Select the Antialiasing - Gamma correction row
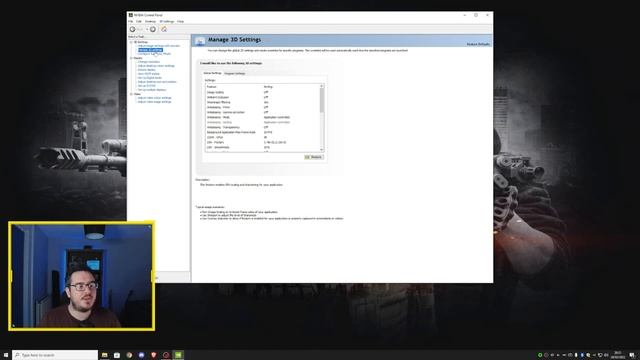This screenshot has width=640, height=360. pyautogui.click(x=262, y=112)
